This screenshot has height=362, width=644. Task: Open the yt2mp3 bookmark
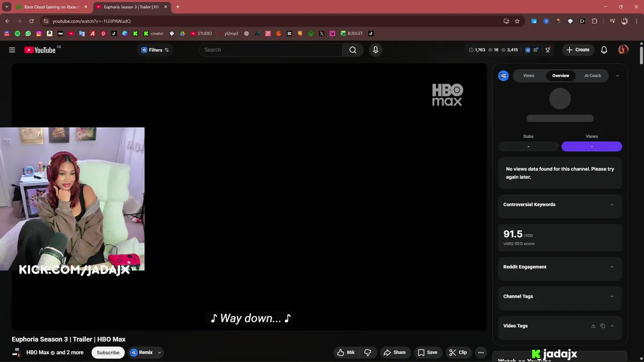click(x=228, y=34)
